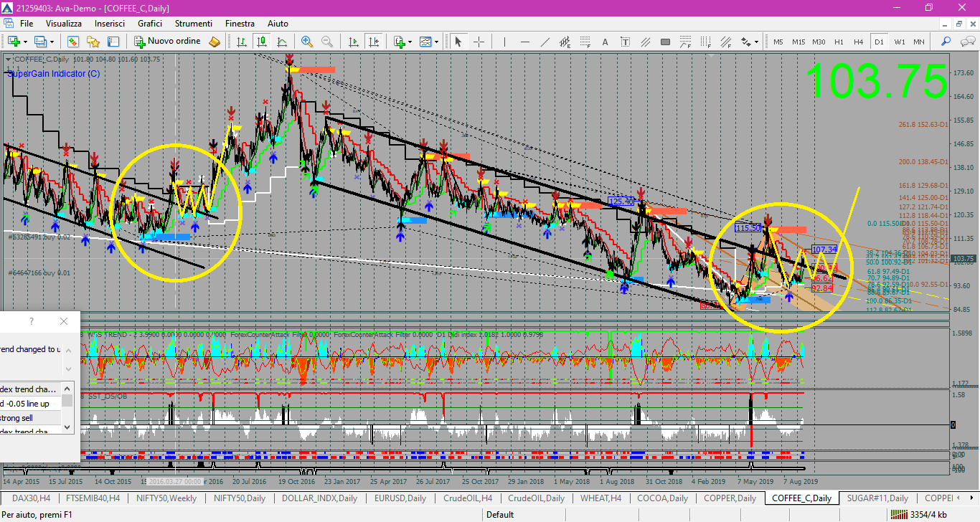Open the File menu
The width and height of the screenshot is (980, 522).
(27, 24)
